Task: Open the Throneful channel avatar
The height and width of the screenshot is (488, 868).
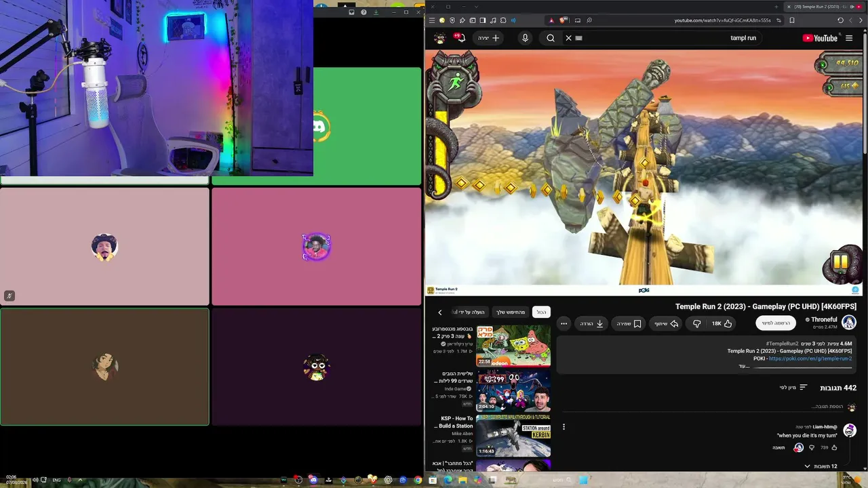Action: point(849,323)
